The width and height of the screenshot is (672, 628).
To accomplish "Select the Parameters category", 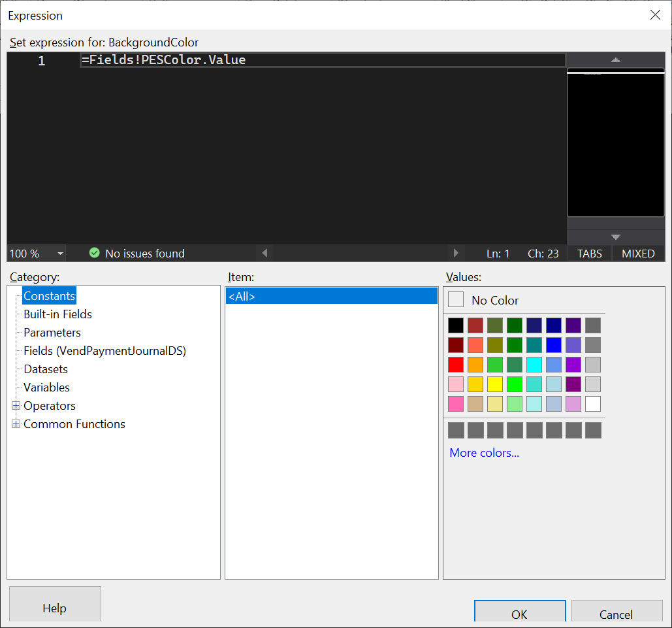I will tap(52, 333).
